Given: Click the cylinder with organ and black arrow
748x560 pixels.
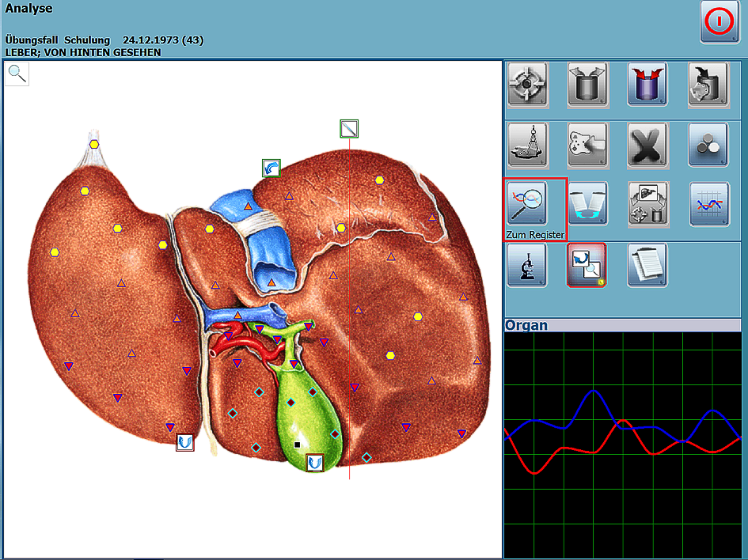Looking at the screenshot, I should (708, 85).
